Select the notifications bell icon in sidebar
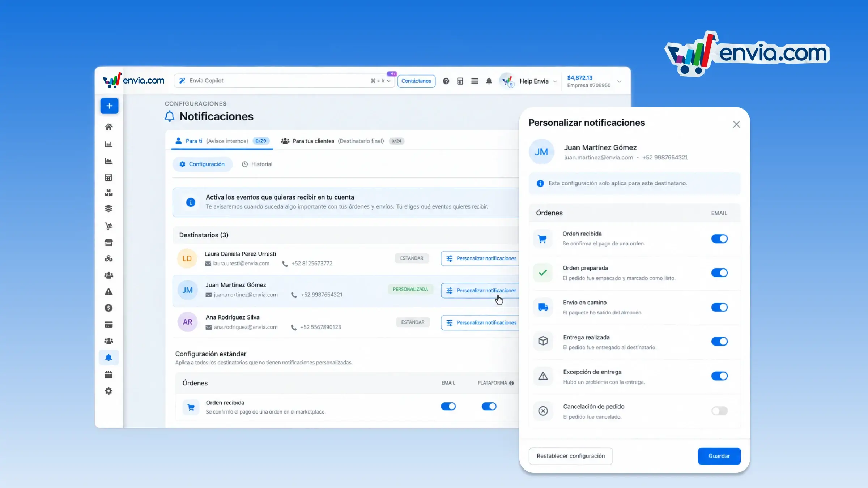The width and height of the screenshot is (868, 488). [x=109, y=358]
